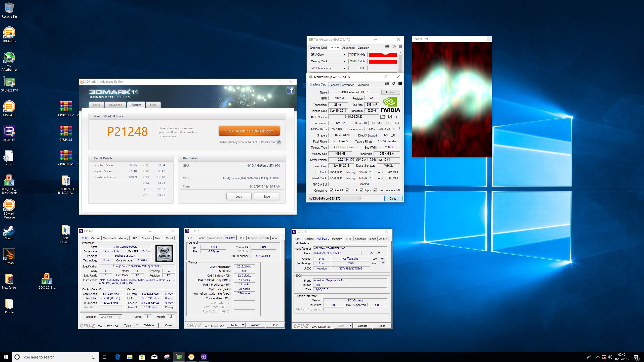Open the NVIDIA GeForce GTX 970 card selector
The width and height of the screenshot is (644, 362).
tap(335, 198)
